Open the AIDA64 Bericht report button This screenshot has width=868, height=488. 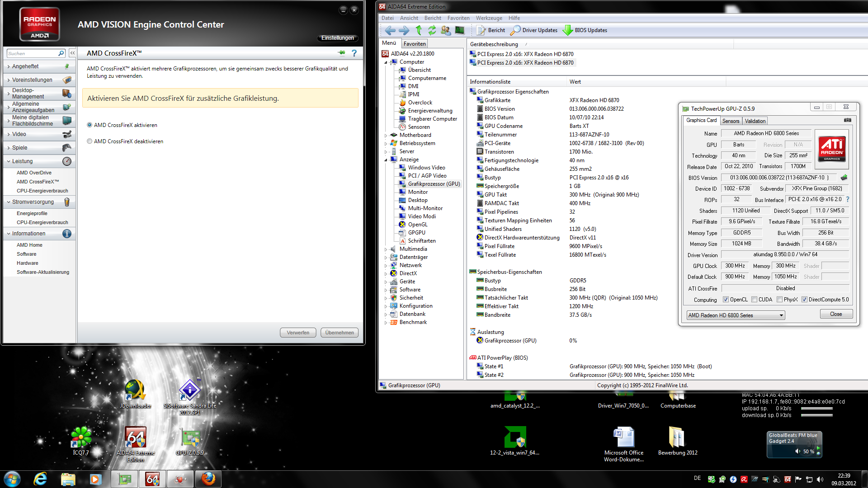coord(491,30)
